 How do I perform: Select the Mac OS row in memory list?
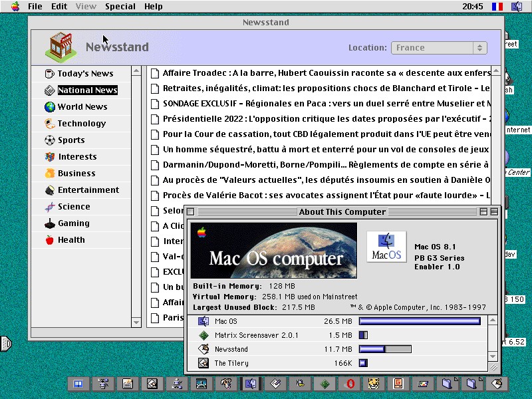pos(338,321)
